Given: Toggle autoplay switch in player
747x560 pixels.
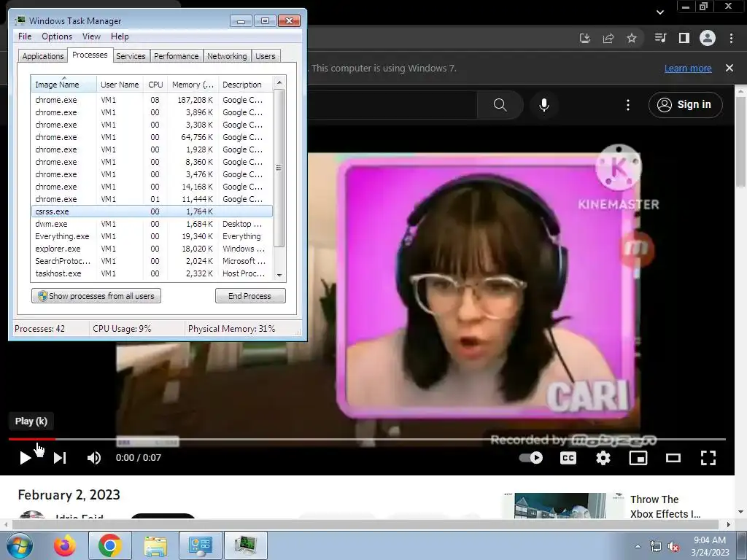Looking at the screenshot, I should (531, 458).
